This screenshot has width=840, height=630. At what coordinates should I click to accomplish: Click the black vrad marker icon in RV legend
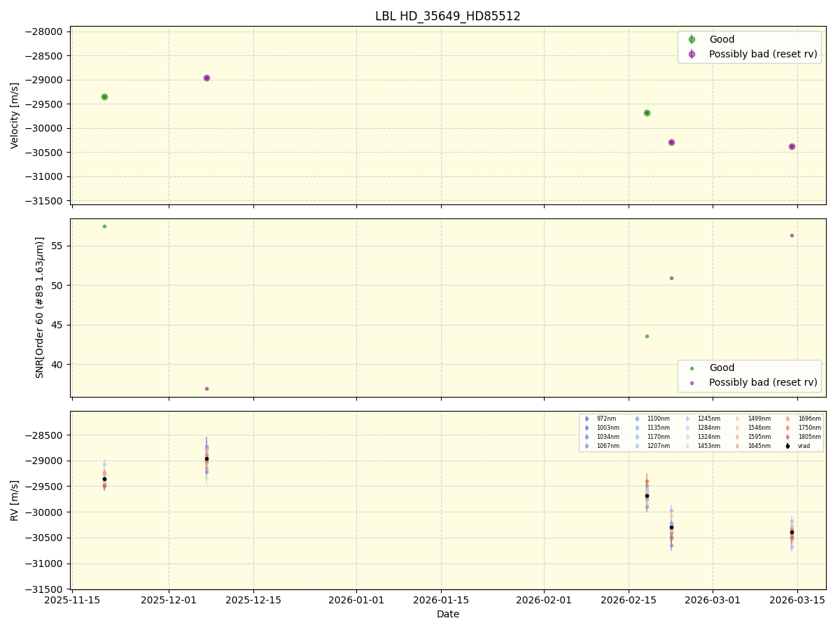pos(787,445)
